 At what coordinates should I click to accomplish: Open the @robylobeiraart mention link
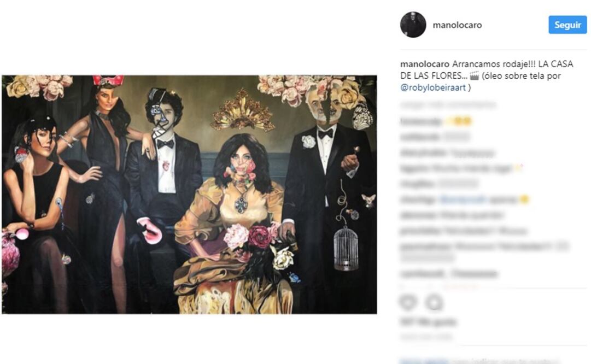(x=432, y=87)
